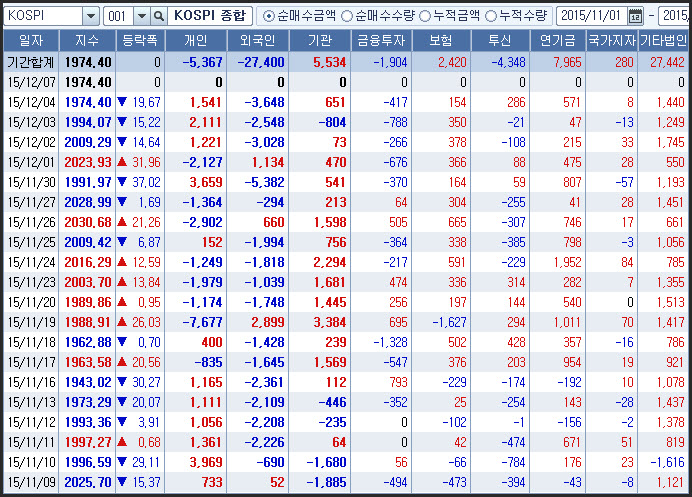Click the 외국인 column header
The image size is (692, 497).
(258, 41)
